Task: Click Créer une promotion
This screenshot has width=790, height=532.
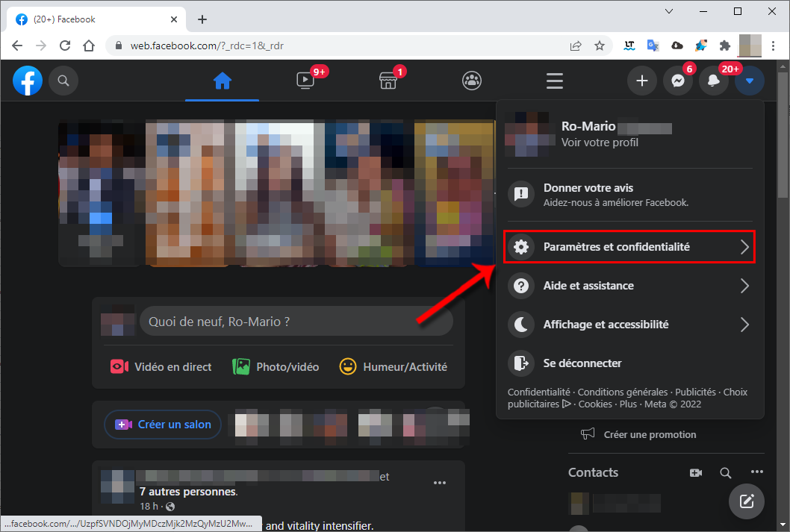Action: (639, 434)
